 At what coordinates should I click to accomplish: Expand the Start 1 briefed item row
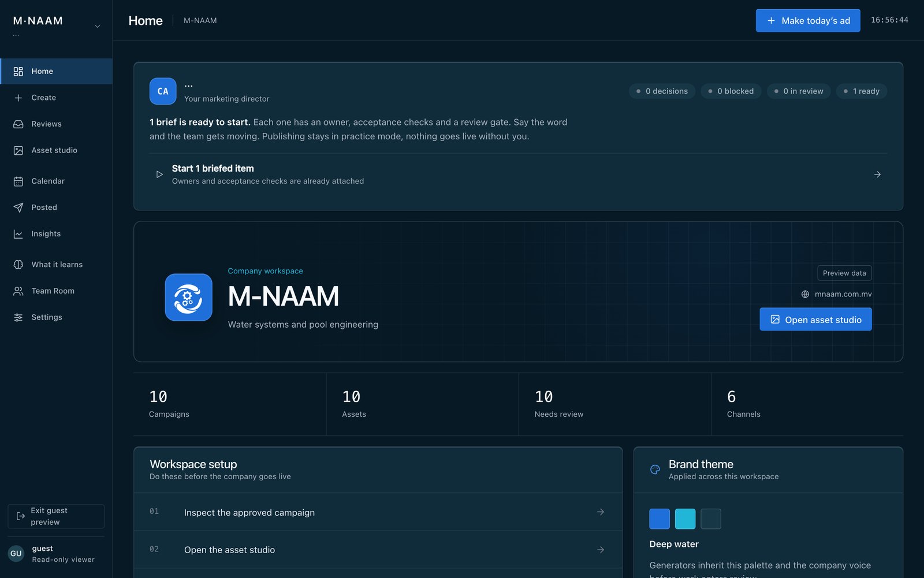[x=519, y=175]
